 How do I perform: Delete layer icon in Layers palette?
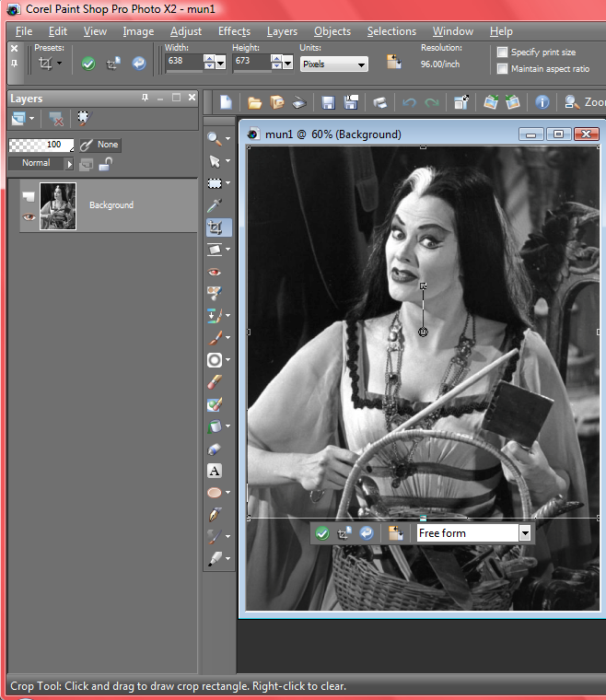click(56, 119)
